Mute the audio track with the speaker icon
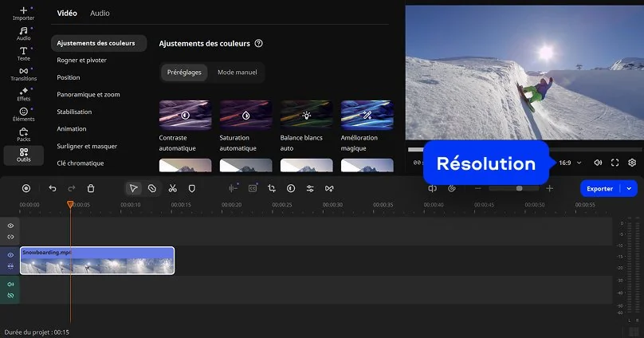644x338 pixels. pyautogui.click(x=10, y=285)
